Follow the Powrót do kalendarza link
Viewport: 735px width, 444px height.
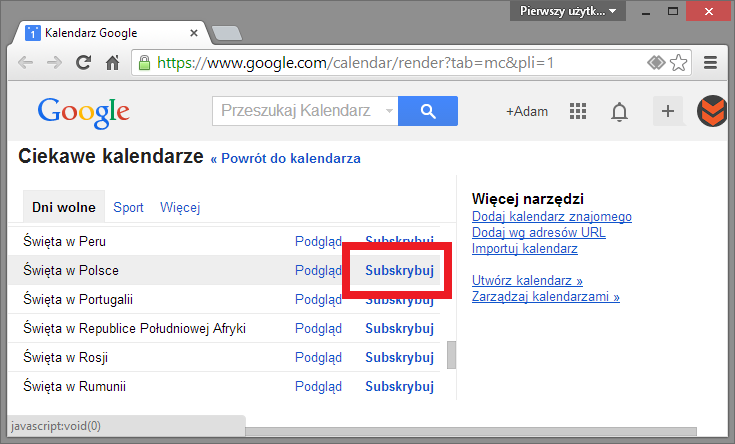coord(285,158)
